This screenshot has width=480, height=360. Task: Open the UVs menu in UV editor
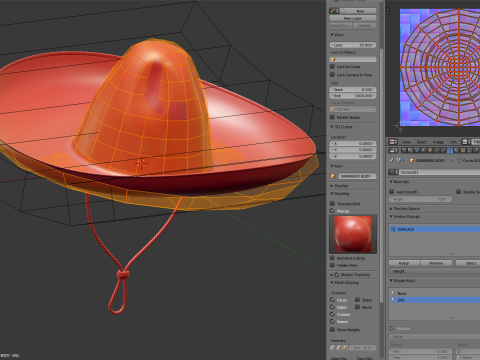(453, 142)
